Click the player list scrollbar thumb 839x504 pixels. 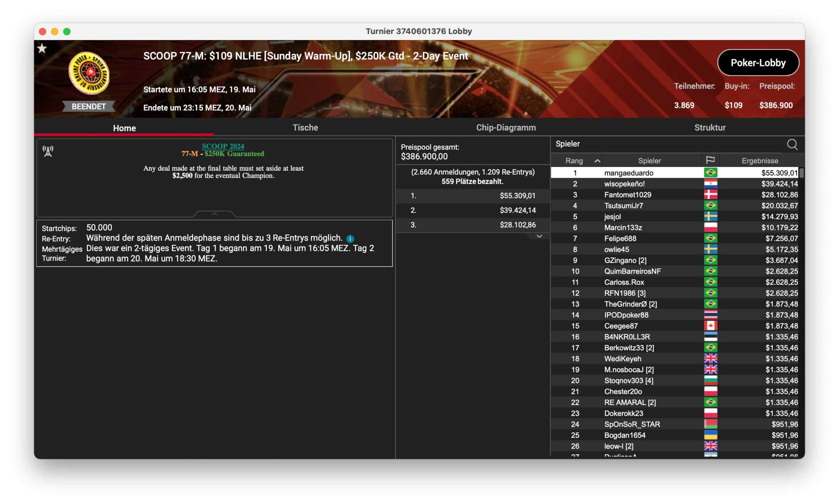pos(801,173)
